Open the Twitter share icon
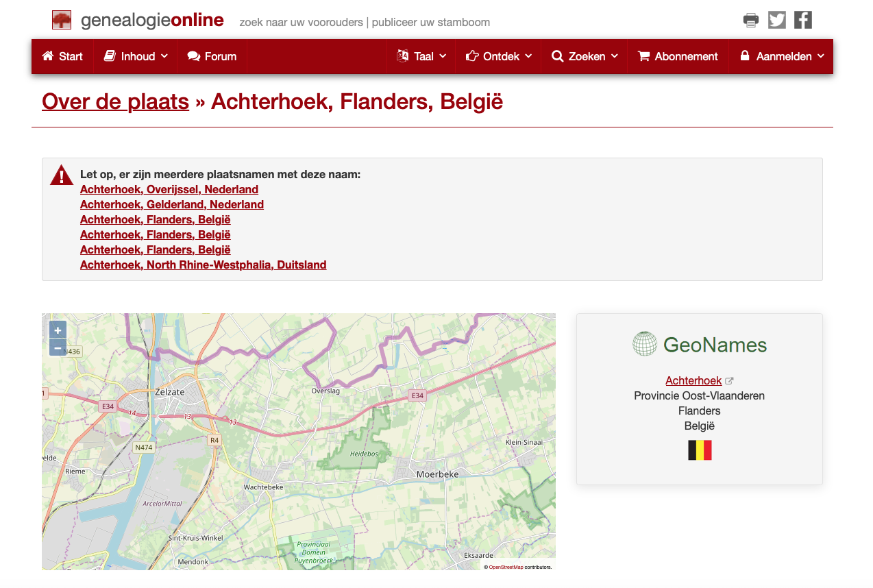 776,20
